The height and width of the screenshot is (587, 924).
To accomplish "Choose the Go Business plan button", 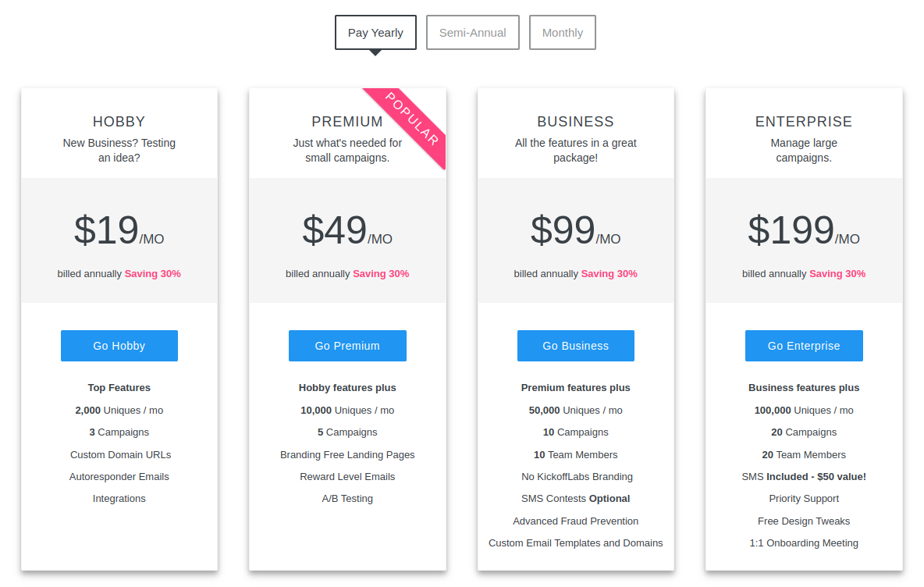I will (x=576, y=345).
